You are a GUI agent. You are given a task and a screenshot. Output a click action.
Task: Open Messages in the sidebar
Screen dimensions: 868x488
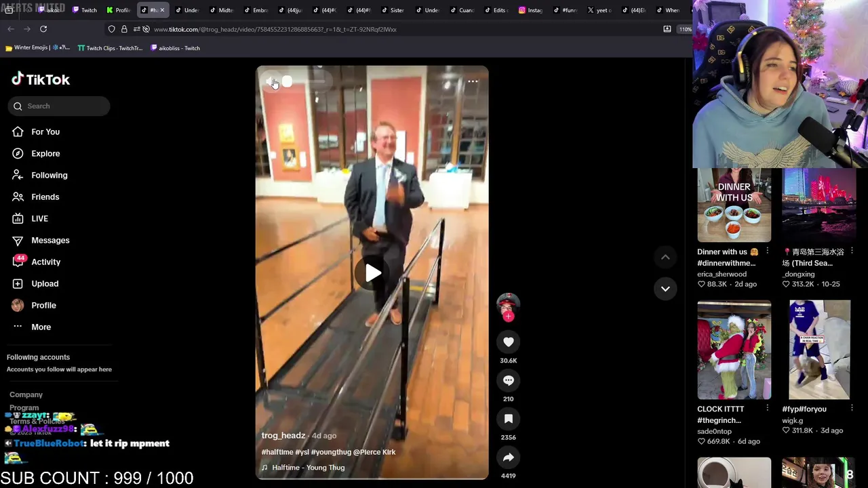[x=41, y=240]
